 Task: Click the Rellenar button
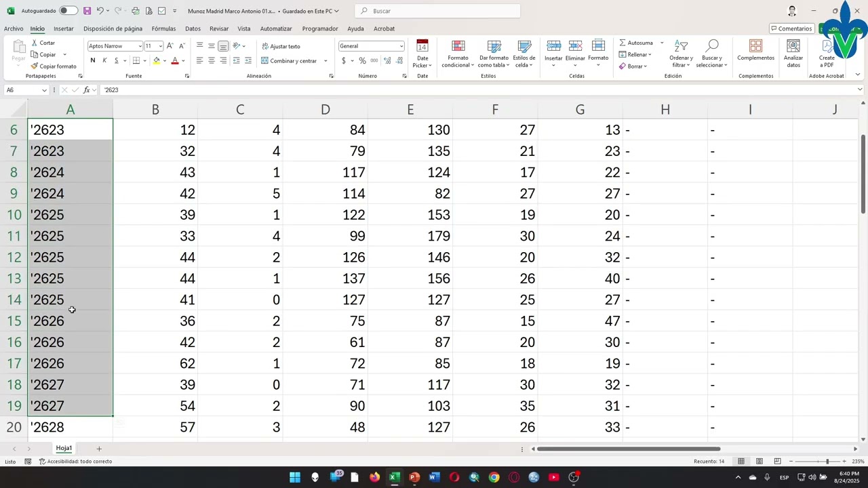(x=635, y=55)
